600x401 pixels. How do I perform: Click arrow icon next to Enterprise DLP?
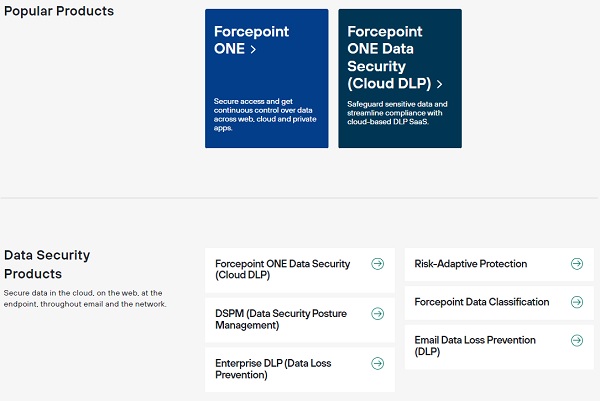pyautogui.click(x=377, y=364)
